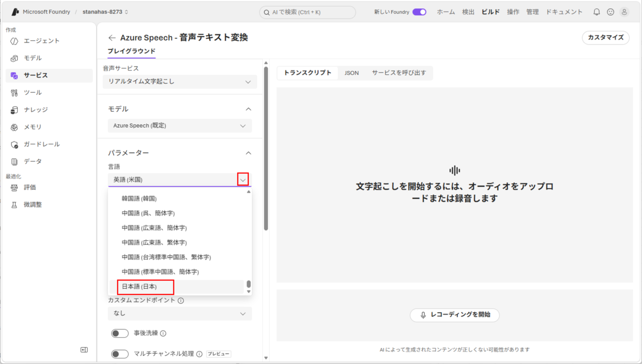Open the ドキュメント link in top navigation
This screenshot has width=642, height=364.
coord(564,12)
